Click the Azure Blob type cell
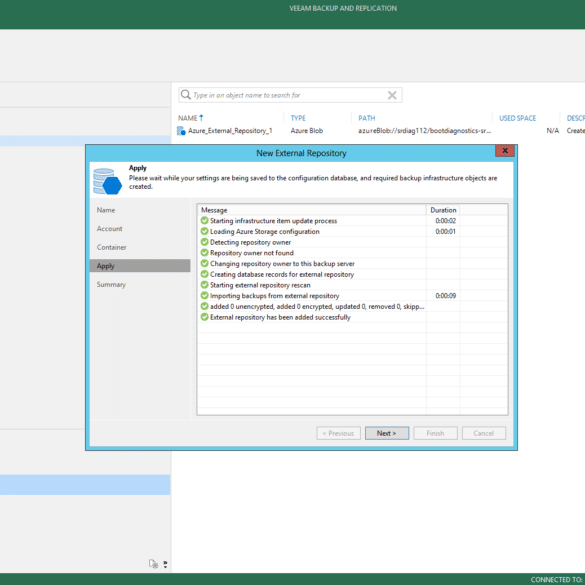The height and width of the screenshot is (585, 585). coord(307,131)
